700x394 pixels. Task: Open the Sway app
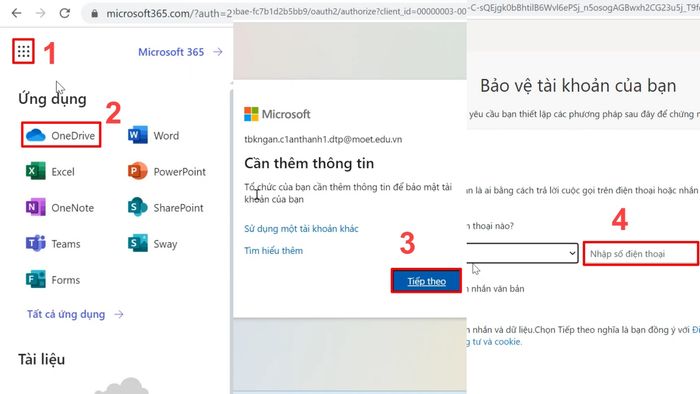coord(153,244)
